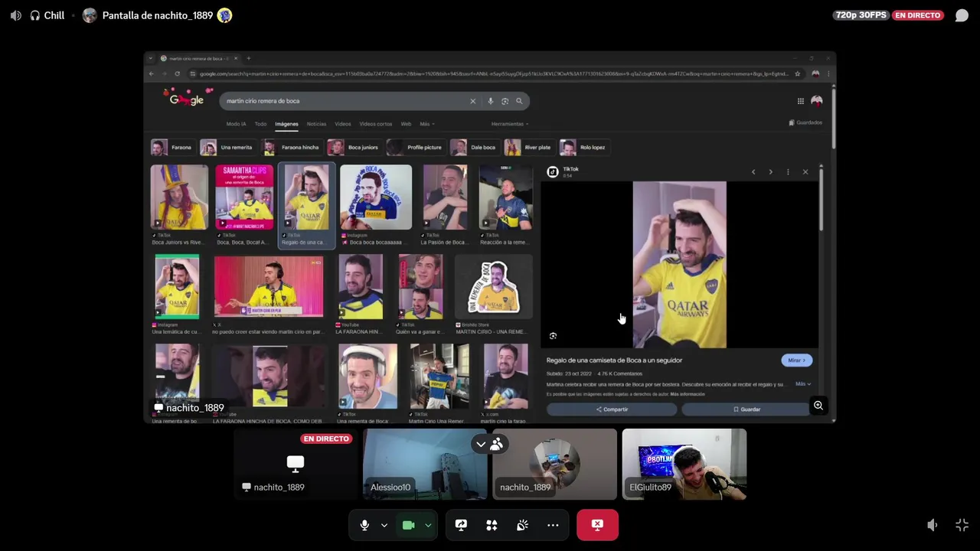Clear the search query with X icon
The width and height of the screenshot is (980, 551).
pyautogui.click(x=472, y=101)
